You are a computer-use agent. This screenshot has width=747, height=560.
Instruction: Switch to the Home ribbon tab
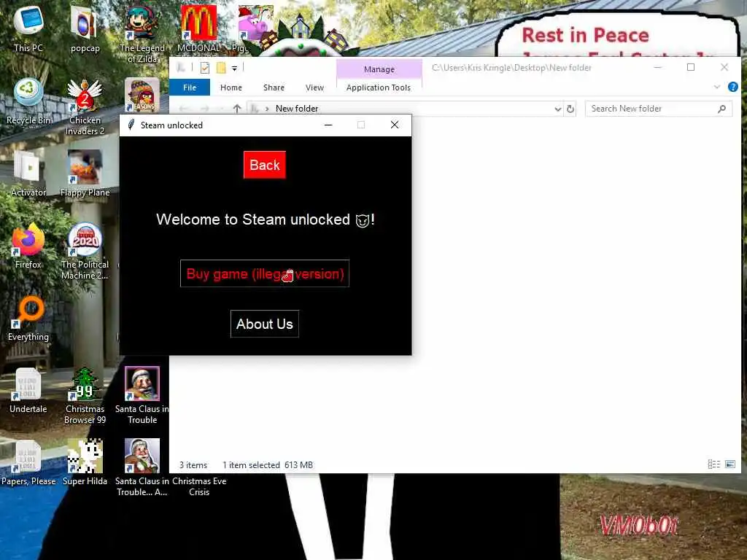tap(231, 87)
